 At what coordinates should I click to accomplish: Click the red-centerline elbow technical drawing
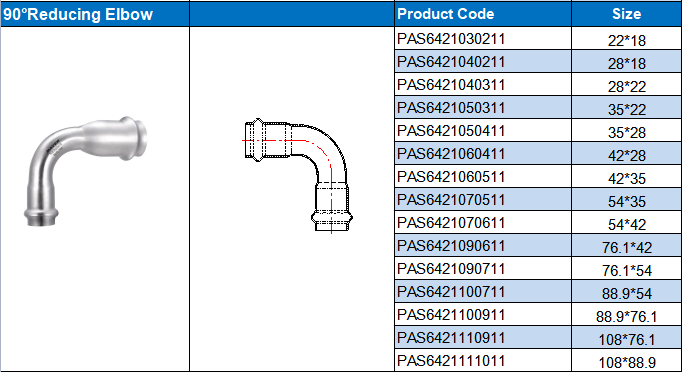tap(298, 176)
